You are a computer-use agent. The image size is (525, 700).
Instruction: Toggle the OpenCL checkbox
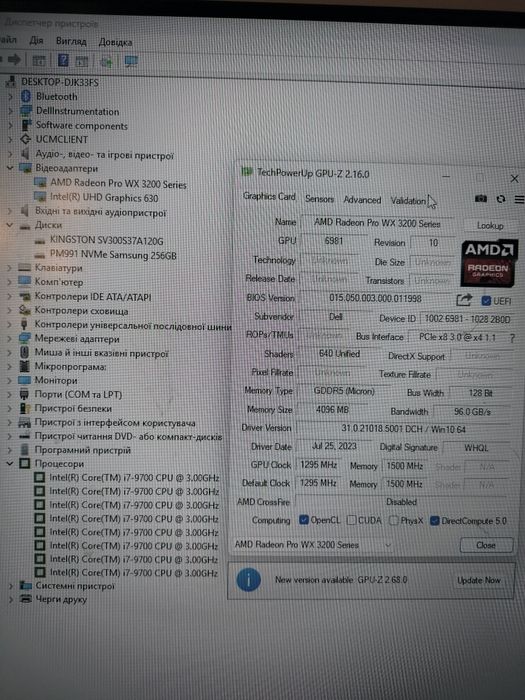(304, 520)
